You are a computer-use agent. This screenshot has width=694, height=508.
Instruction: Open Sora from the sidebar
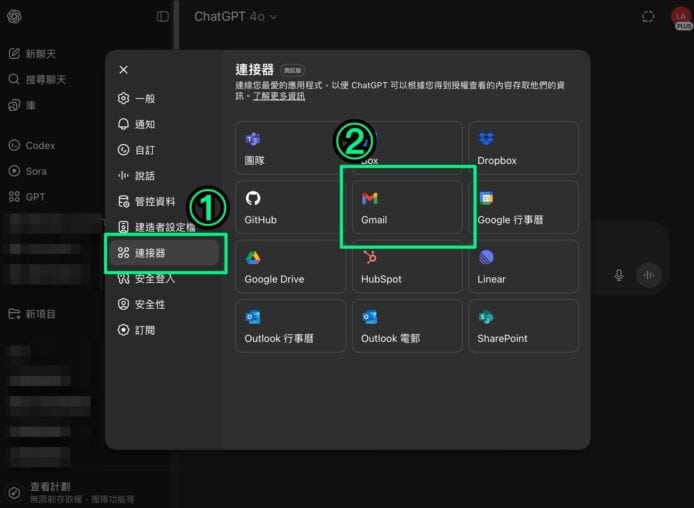click(x=27, y=171)
